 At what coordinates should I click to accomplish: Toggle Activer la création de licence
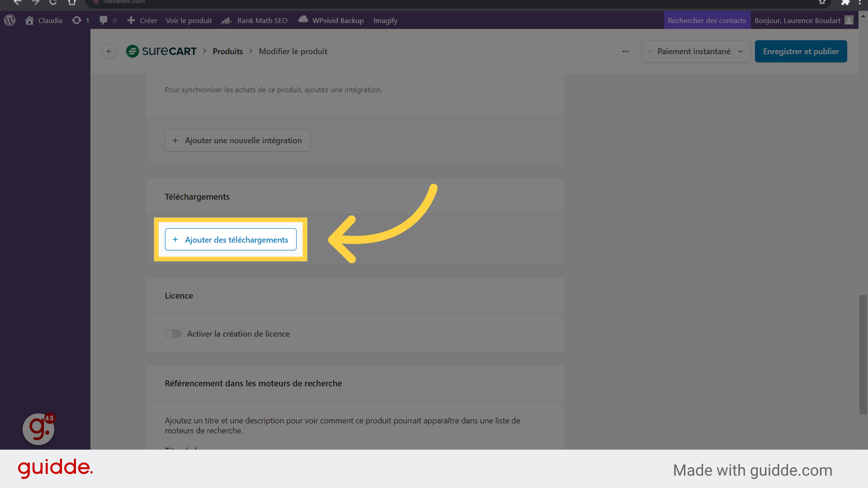tap(173, 333)
